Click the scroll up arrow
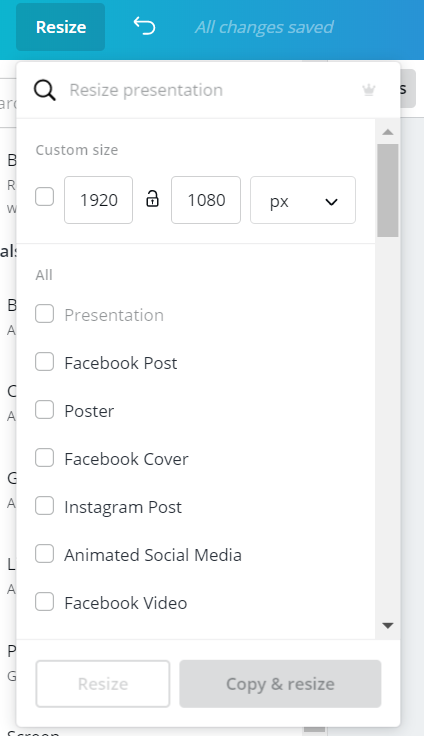This screenshot has height=736, width=424. pyautogui.click(x=388, y=132)
